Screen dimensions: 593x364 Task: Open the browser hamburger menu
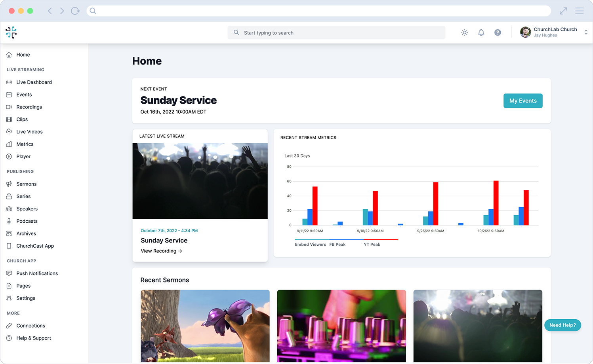[579, 11]
